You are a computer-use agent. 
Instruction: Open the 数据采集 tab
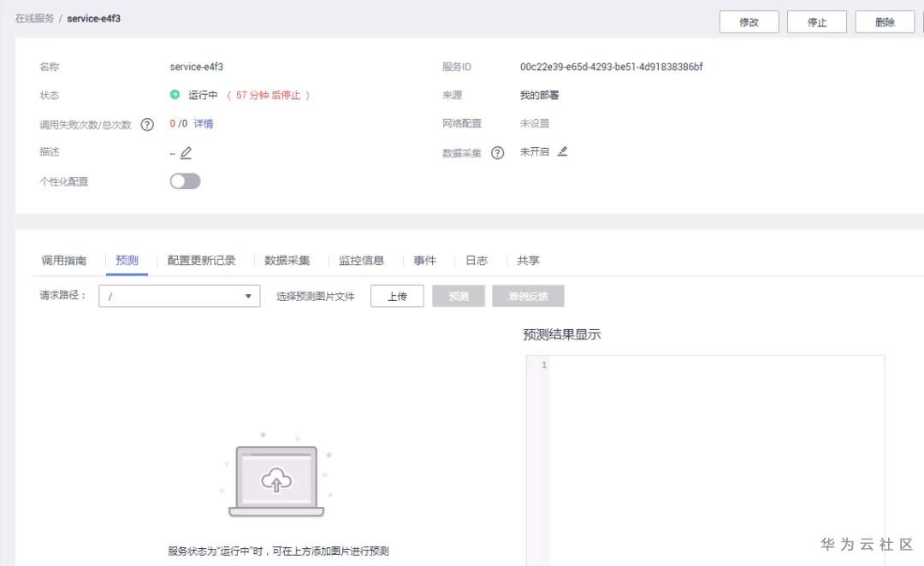coord(287,260)
